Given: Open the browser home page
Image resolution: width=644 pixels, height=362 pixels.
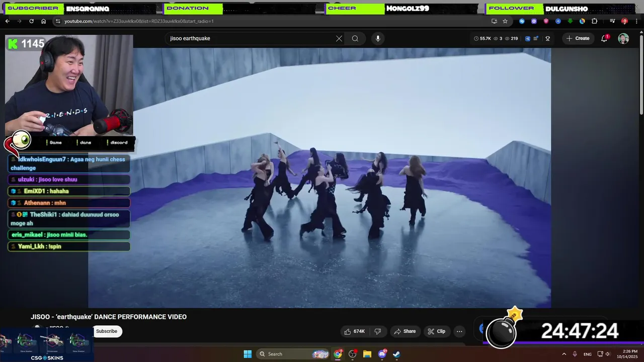Looking at the screenshot, I should click(43, 21).
